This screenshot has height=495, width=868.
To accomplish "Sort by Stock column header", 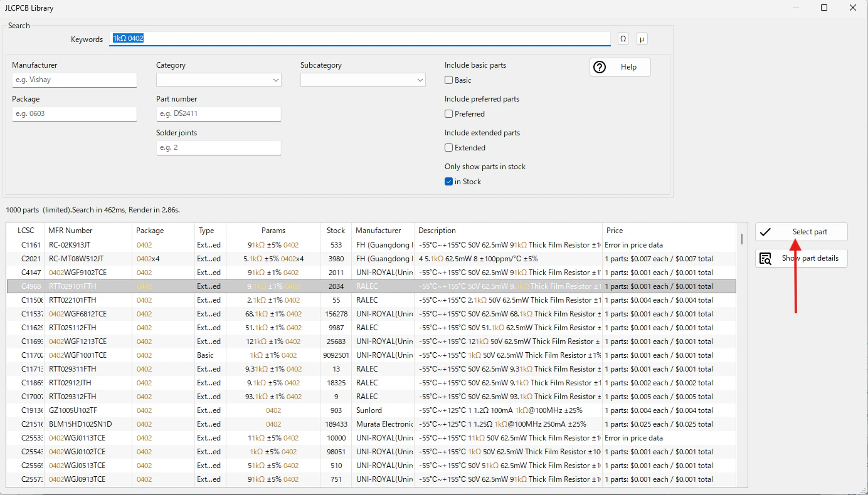I will click(336, 231).
